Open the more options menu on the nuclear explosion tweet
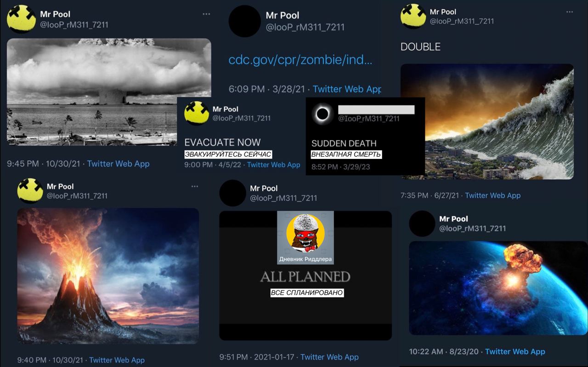Image resolution: width=588 pixels, height=367 pixels. tap(206, 14)
